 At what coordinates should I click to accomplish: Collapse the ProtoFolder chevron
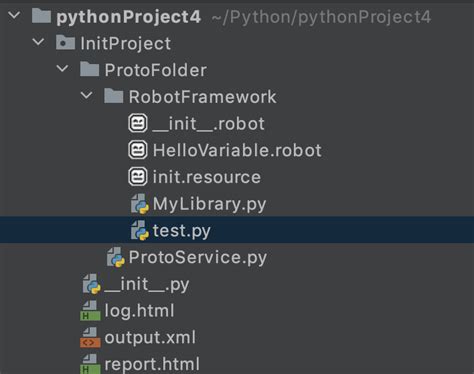(x=62, y=69)
